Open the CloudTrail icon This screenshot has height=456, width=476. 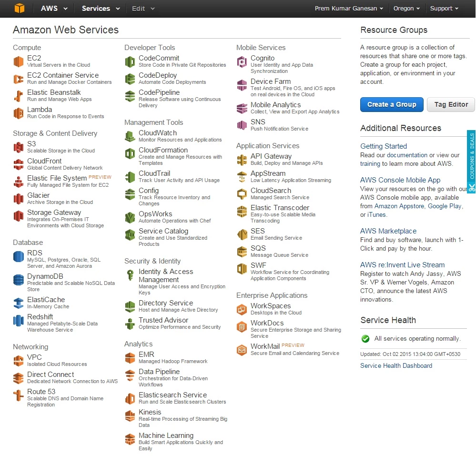130,177
